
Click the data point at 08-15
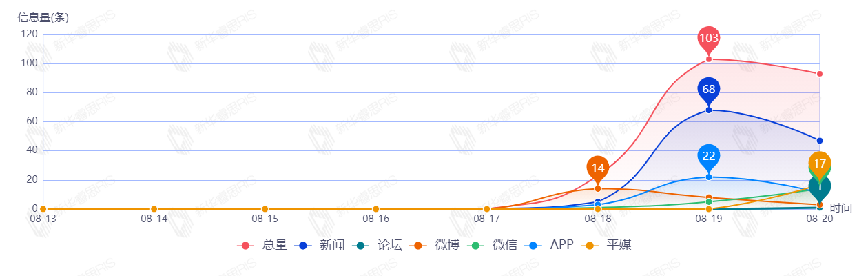pos(265,209)
